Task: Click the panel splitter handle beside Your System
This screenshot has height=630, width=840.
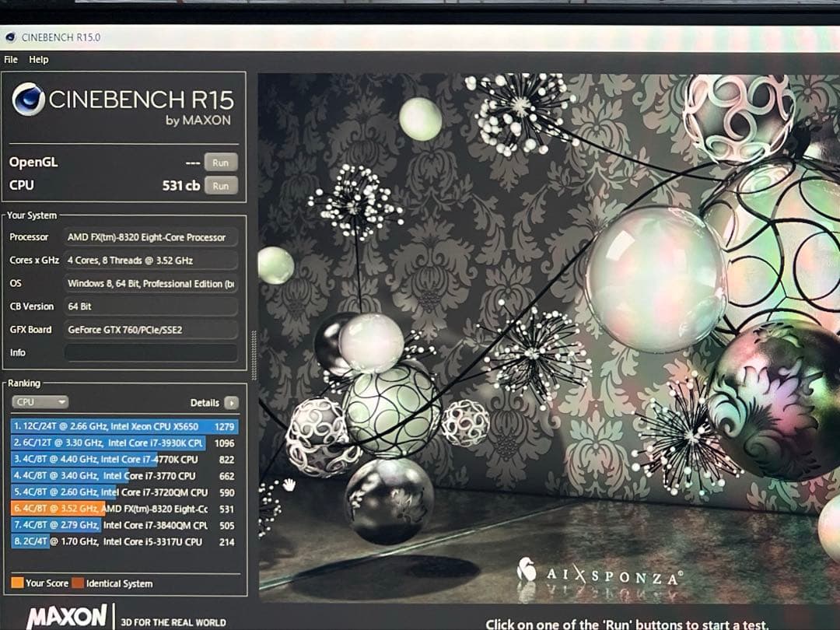Action: (254, 355)
